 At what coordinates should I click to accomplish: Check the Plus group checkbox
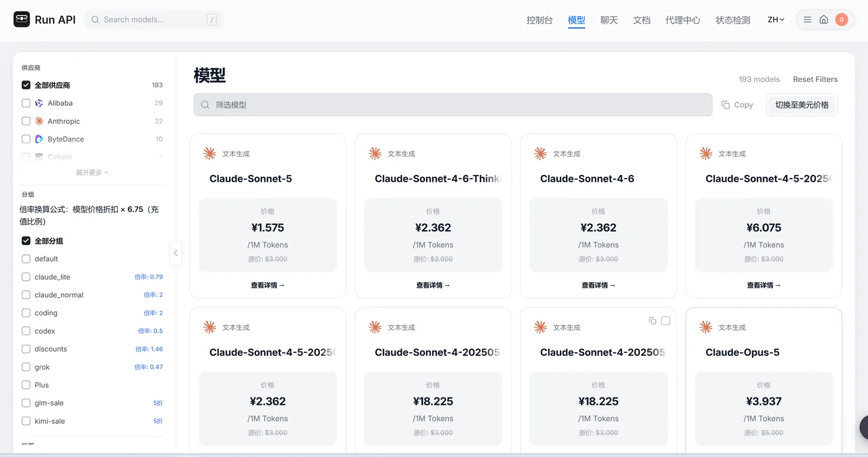point(26,384)
